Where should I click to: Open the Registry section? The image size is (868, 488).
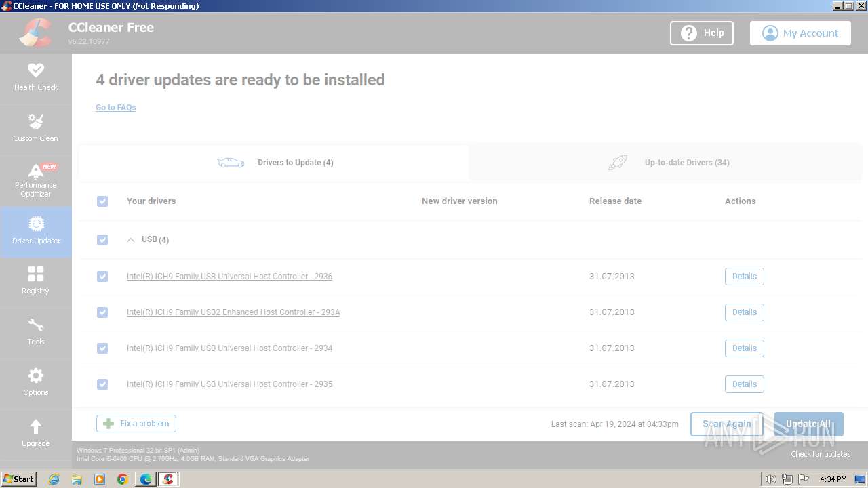pos(36,281)
